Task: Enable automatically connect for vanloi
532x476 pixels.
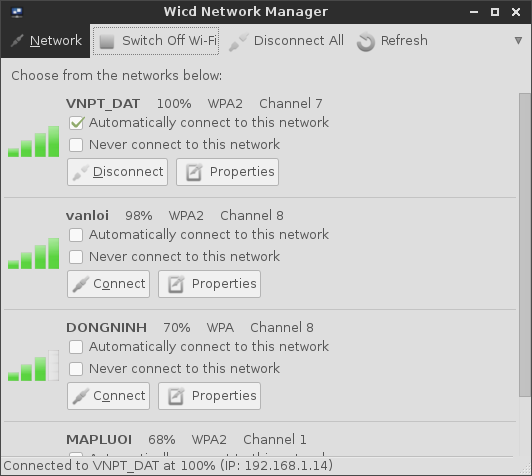Action: point(76,235)
